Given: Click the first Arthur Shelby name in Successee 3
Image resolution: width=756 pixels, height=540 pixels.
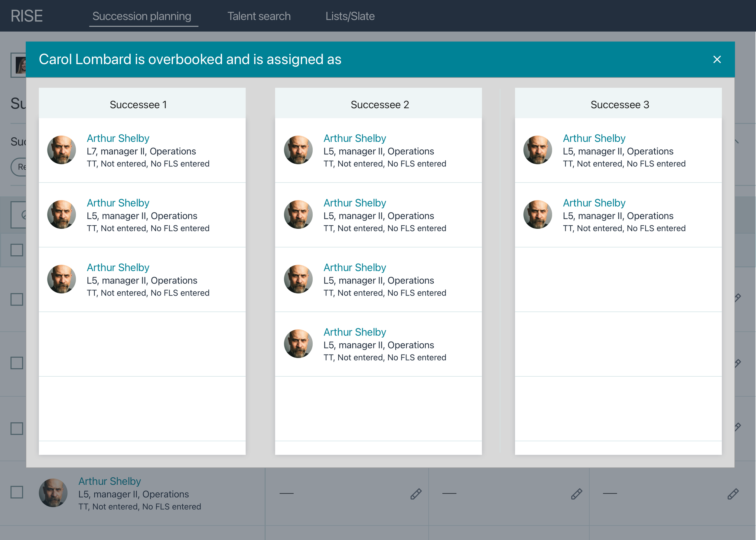Looking at the screenshot, I should 594,138.
